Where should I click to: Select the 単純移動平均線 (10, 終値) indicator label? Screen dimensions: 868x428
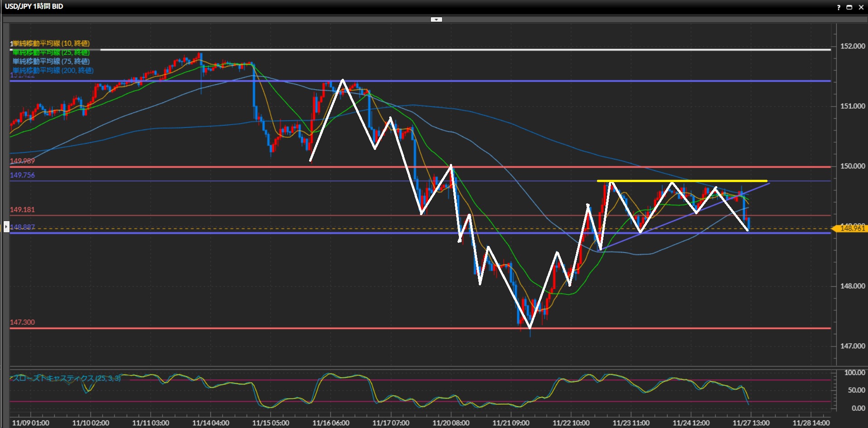(x=51, y=43)
